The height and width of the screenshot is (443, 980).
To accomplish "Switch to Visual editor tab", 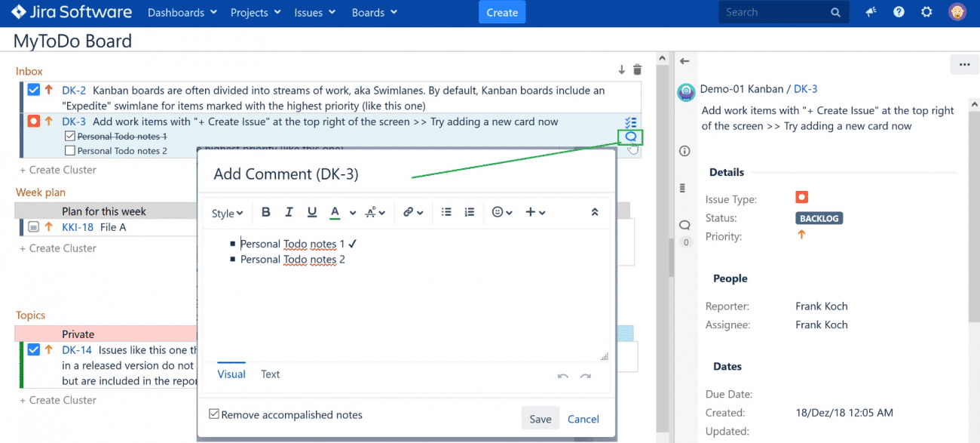I will point(231,374).
